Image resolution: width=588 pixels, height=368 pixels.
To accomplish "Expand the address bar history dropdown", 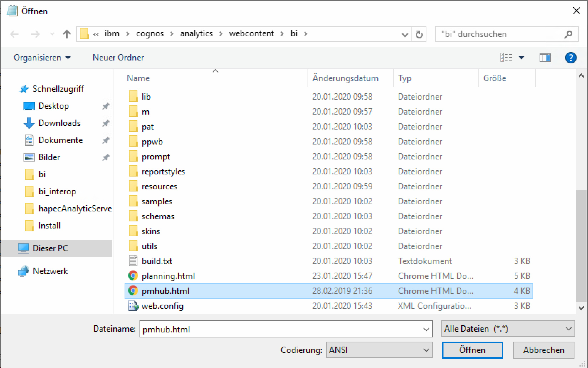I will click(x=405, y=35).
